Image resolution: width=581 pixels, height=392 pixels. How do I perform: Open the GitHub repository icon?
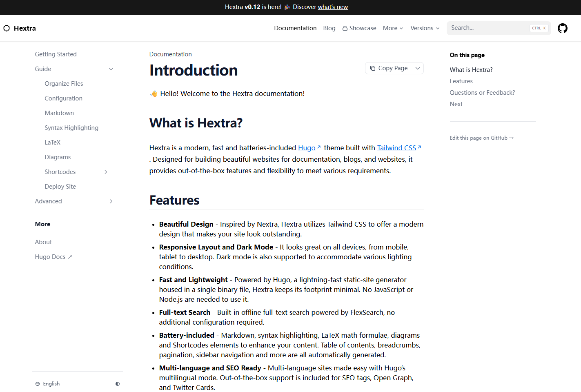coord(563,28)
